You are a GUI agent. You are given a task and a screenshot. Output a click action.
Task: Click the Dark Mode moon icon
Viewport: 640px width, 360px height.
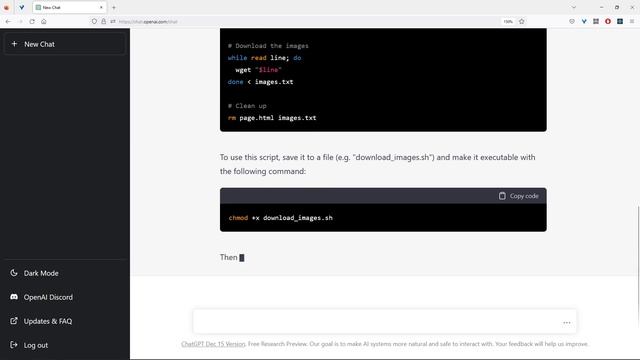pyautogui.click(x=14, y=273)
